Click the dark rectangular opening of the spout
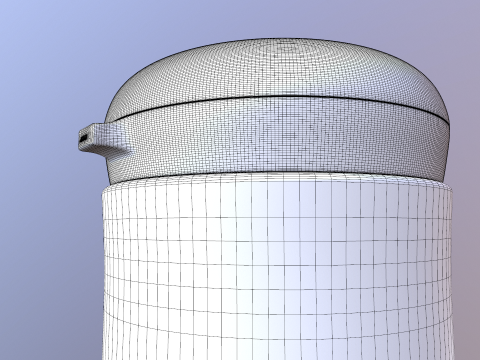The image size is (480, 360). (83, 138)
